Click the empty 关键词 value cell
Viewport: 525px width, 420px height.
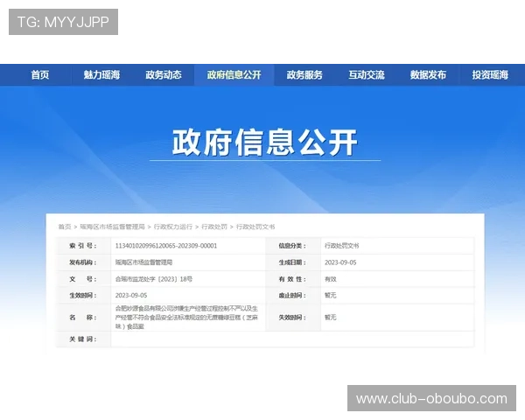[x=292, y=339]
